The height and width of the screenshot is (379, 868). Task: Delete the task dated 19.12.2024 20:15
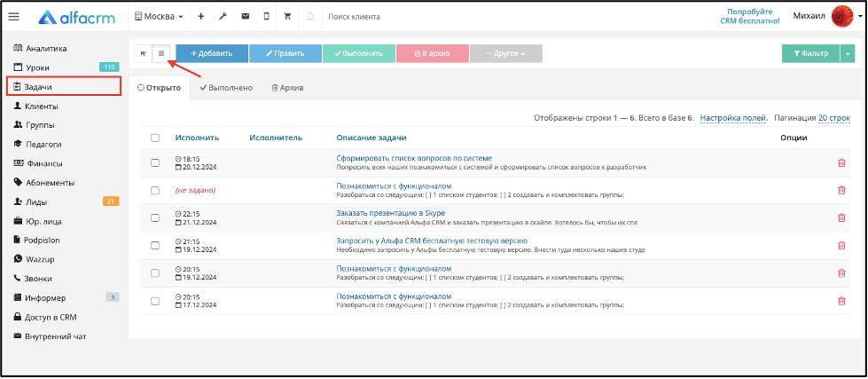coord(841,273)
